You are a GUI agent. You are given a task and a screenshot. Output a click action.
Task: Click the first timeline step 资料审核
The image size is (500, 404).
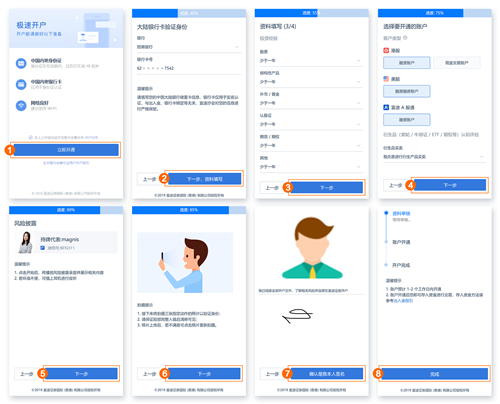coord(401,213)
